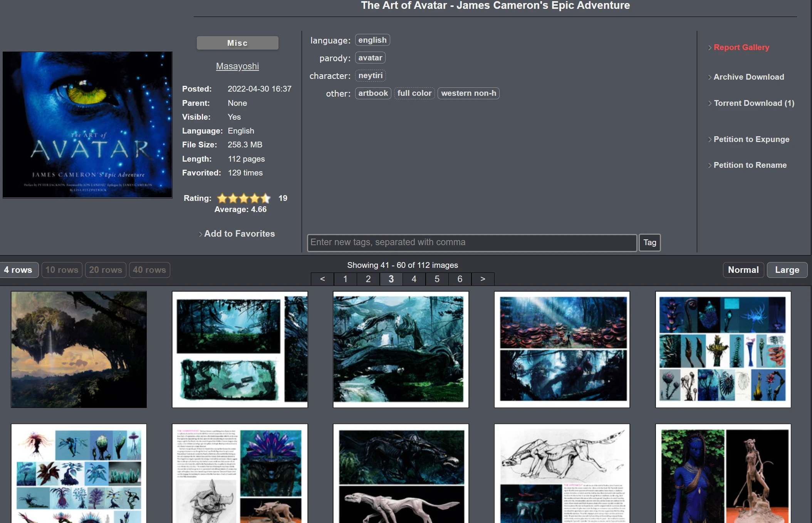This screenshot has width=812, height=523.
Task: Click the Misc category button
Action: [237, 43]
